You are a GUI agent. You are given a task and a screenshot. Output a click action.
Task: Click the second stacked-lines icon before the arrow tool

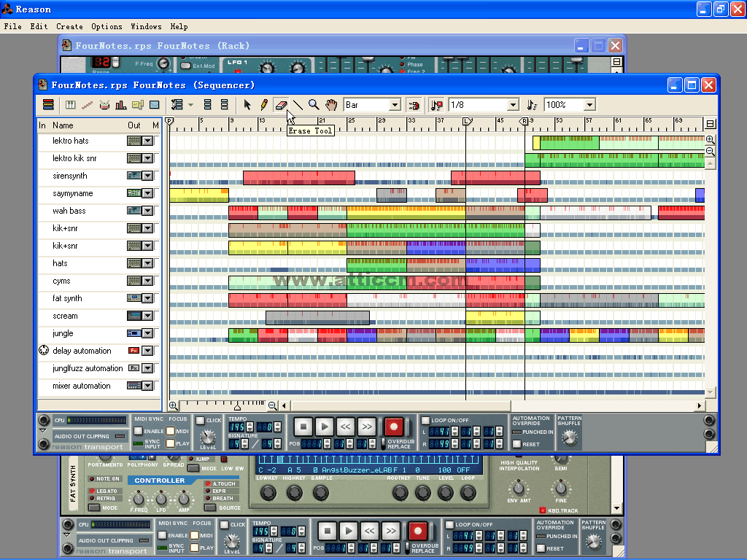pyautogui.click(x=224, y=105)
